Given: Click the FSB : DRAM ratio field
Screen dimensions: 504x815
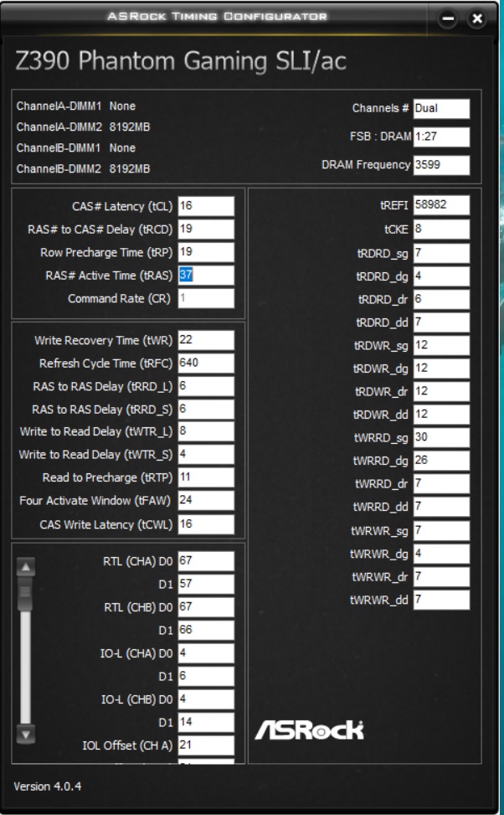Looking at the screenshot, I should [442, 137].
